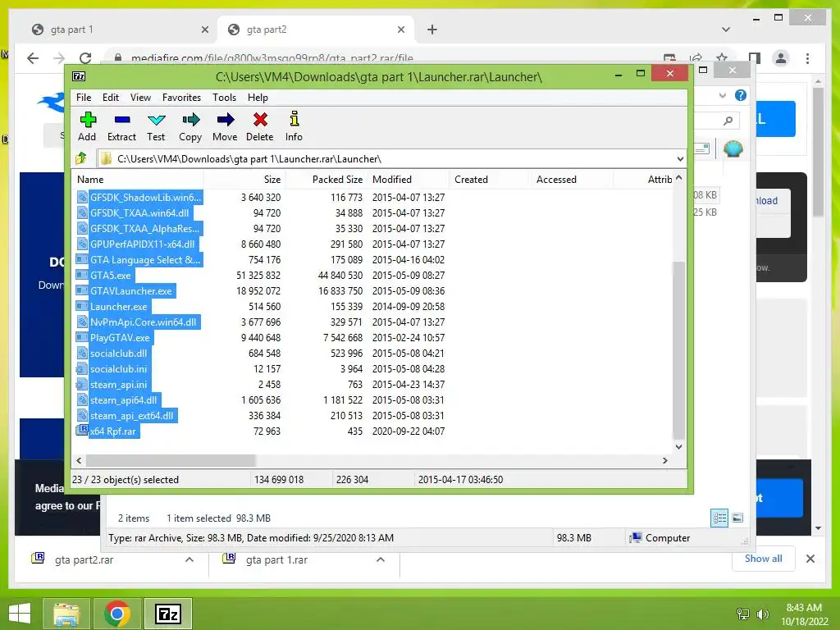Open the Windows Start menu
This screenshot has height=630, width=840.
tap(20, 614)
